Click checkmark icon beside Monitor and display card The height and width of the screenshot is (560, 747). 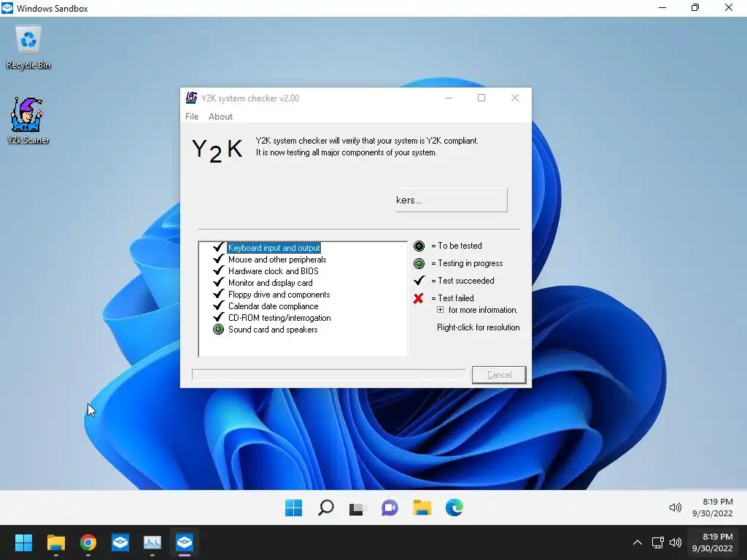click(x=218, y=282)
